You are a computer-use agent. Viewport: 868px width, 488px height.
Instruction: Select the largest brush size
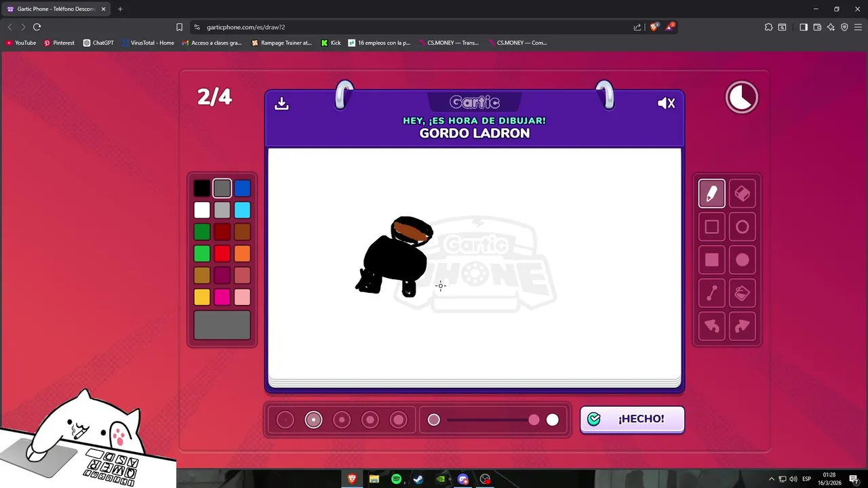[x=399, y=420]
